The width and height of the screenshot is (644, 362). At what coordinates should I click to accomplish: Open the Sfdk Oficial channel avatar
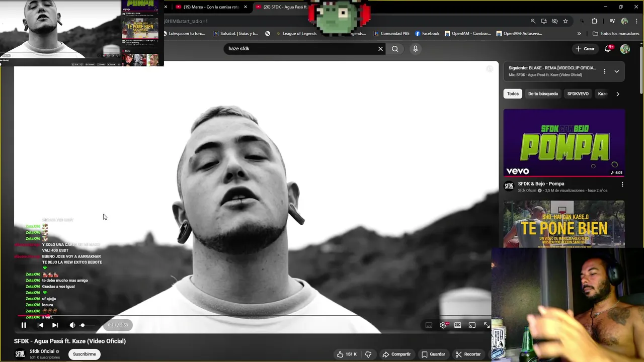point(20,354)
